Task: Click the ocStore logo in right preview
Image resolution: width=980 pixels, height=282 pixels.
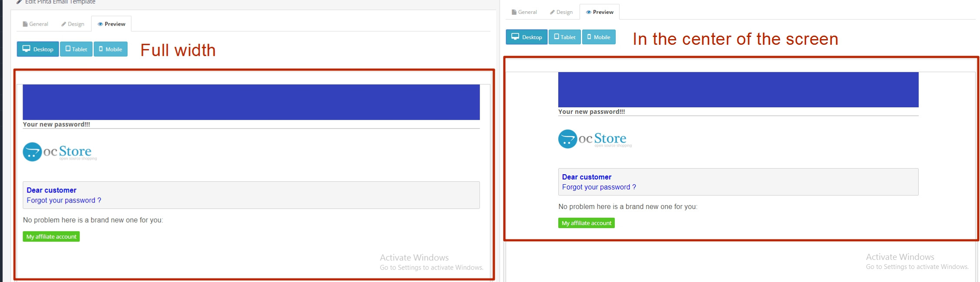Action: pyautogui.click(x=594, y=139)
